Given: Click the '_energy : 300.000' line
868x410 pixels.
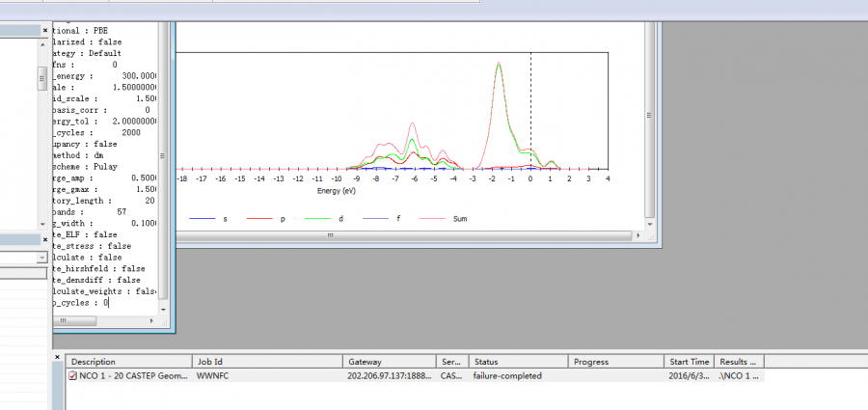Looking at the screenshot, I should 105,76.
